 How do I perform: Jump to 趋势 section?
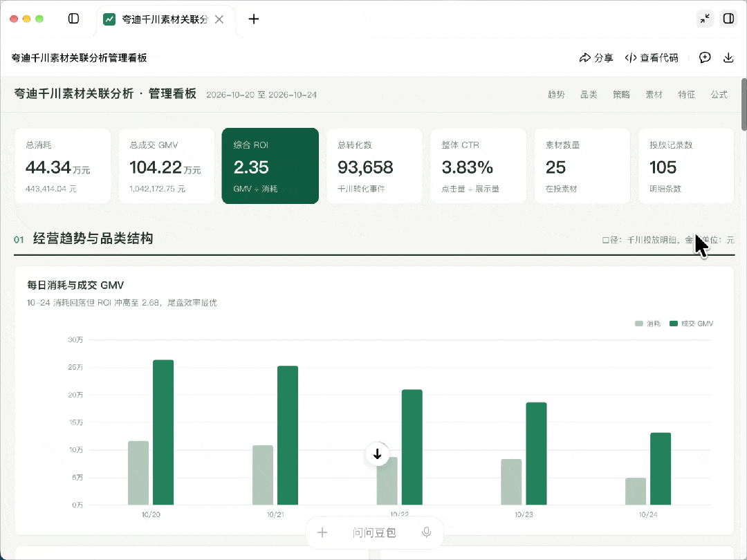pos(556,94)
